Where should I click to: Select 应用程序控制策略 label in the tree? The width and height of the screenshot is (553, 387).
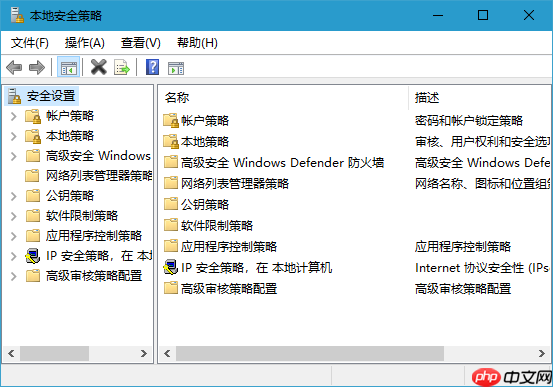coord(94,236)
